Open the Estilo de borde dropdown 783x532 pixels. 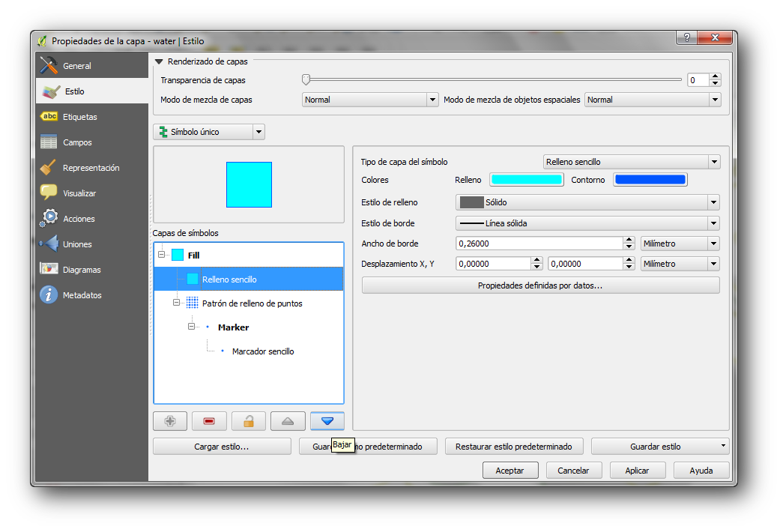(587, 223)
